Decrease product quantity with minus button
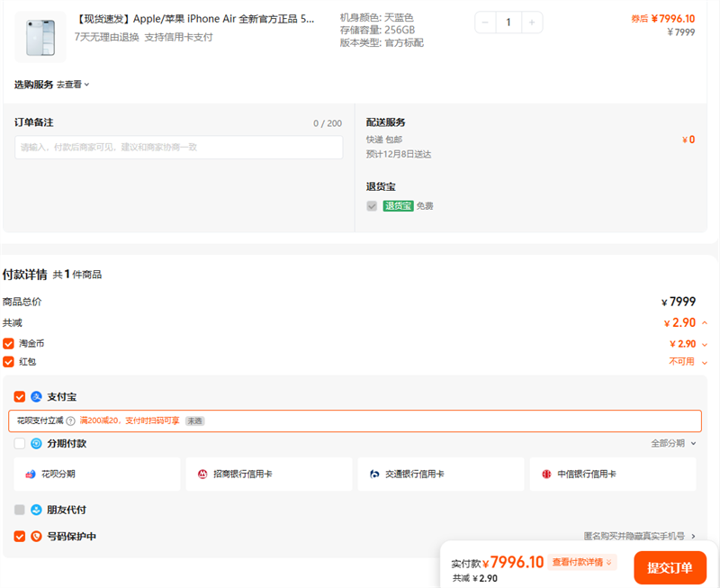 (x=486, y=22)
